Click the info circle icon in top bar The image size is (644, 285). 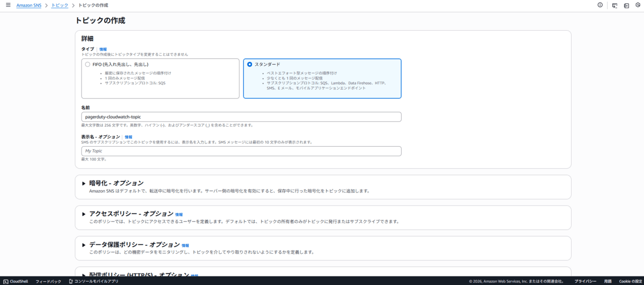click(x=600, y=5)
